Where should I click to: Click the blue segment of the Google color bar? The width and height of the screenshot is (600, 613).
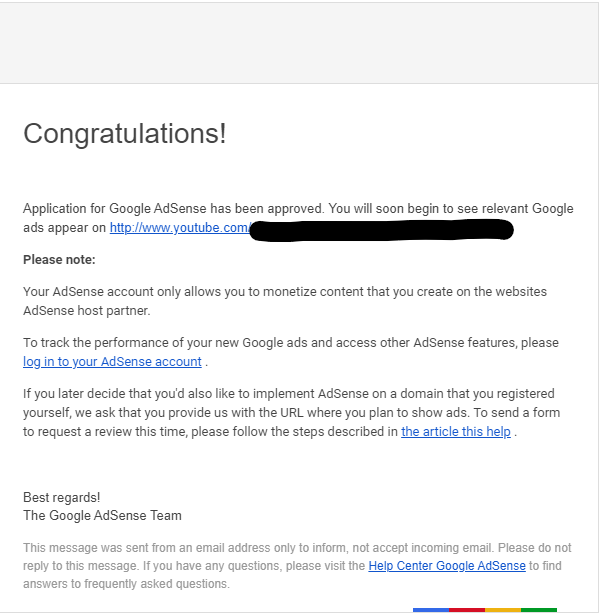pyautogui.click(x=431, y=610)
